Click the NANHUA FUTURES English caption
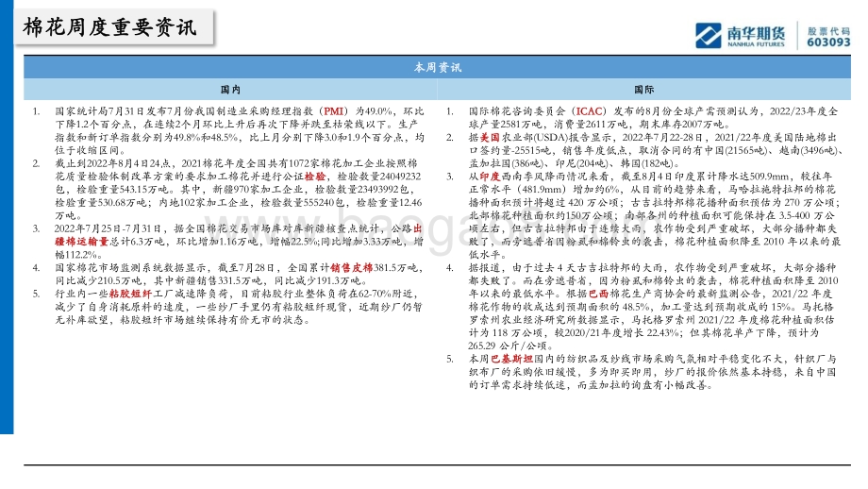Screen dimensions: 868x489 (x=756, y=44)
